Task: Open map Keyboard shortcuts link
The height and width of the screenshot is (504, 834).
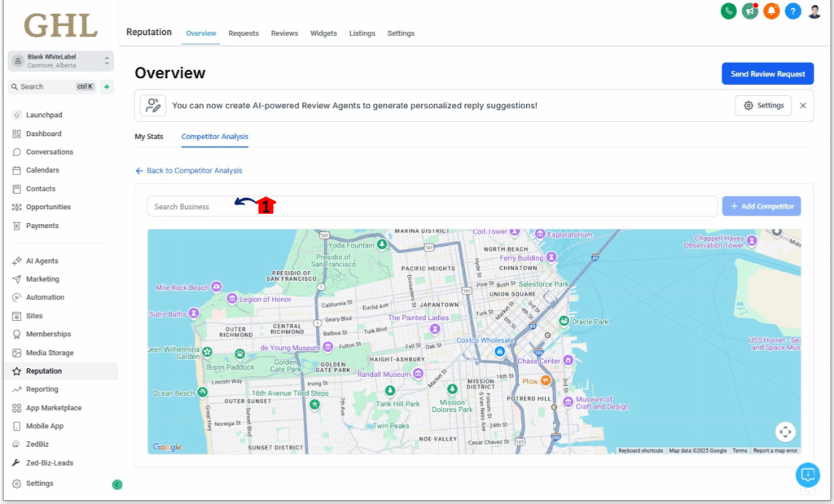Action: pyautogui.click(x=641, y=450)
